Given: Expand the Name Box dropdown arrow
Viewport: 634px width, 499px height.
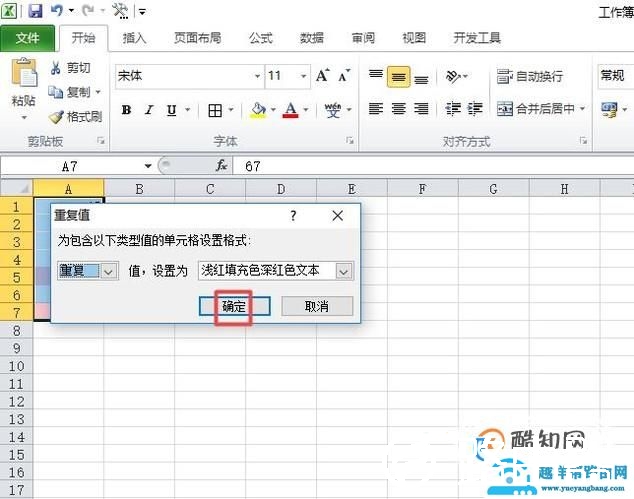Looking at the screenshot, I should [148, 166].
